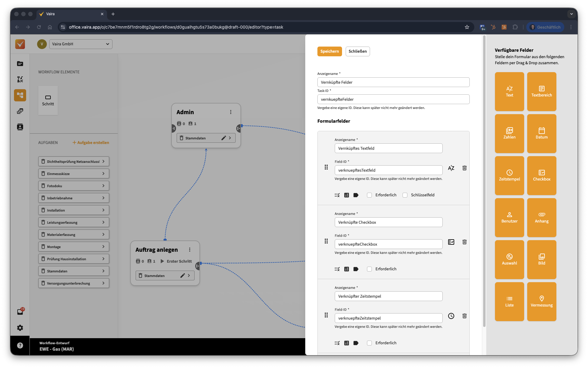588x368 pixels.
Task: Enable Schlüsselfeld checkbox for text field
Action: pyautogui.click(x=405, y=195)
